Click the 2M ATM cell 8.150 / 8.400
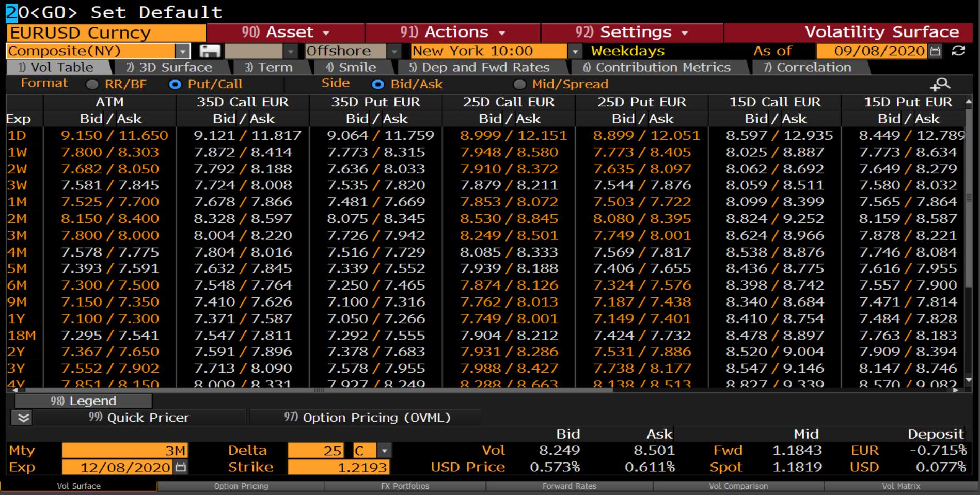Screen dimensions: 980x495 tap(109, 219)
